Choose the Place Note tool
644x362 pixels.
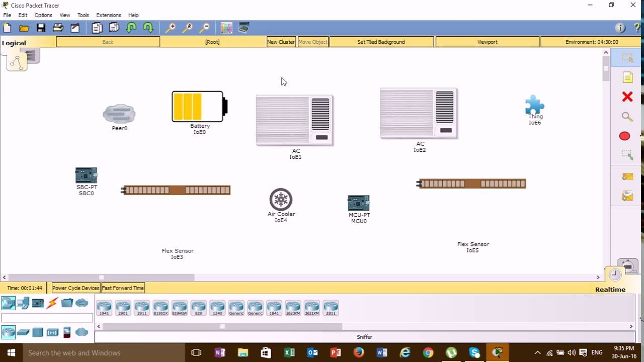(x=627, y=77)
